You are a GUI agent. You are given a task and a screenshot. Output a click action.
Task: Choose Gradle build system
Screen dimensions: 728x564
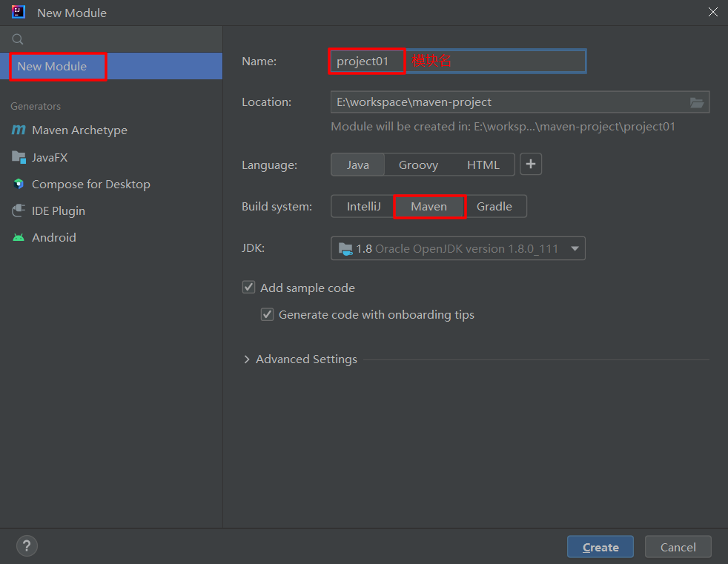click(494, 207)
